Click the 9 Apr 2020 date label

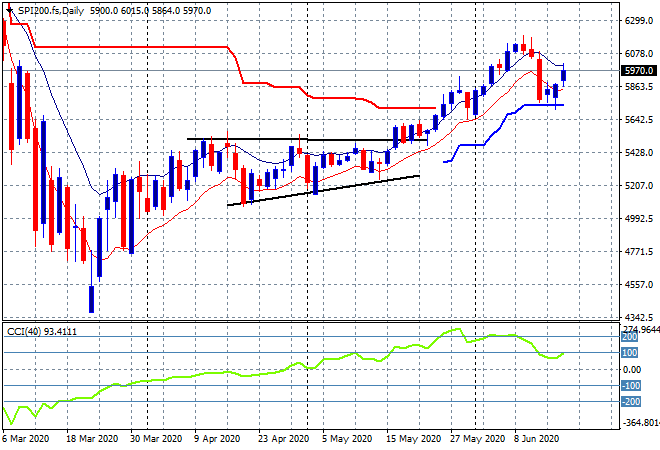click(217, 439)
